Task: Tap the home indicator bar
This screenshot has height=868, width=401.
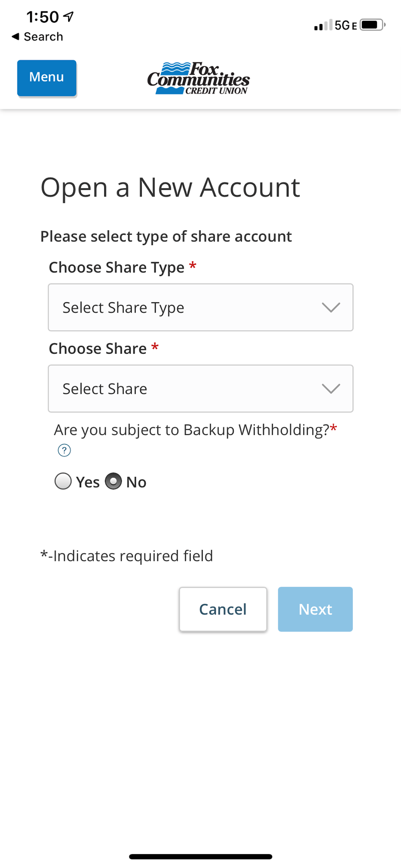Action: coord(200,857)
